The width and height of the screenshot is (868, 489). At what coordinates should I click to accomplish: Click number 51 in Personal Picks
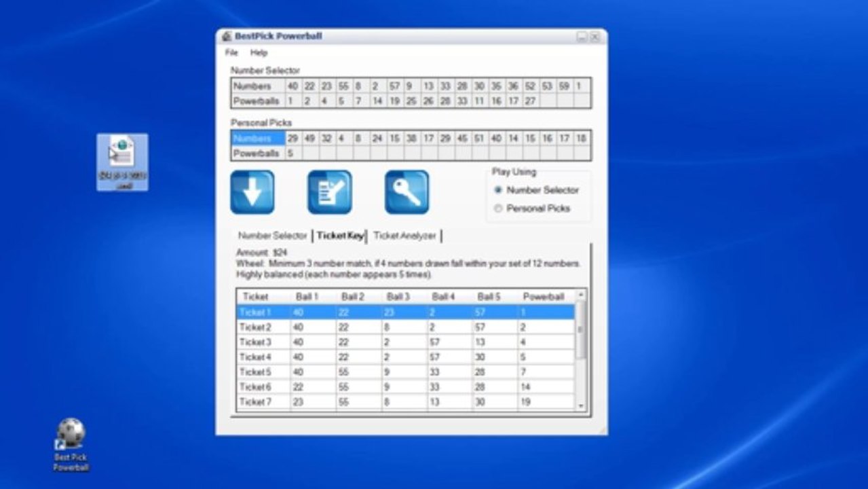[479, 139]
